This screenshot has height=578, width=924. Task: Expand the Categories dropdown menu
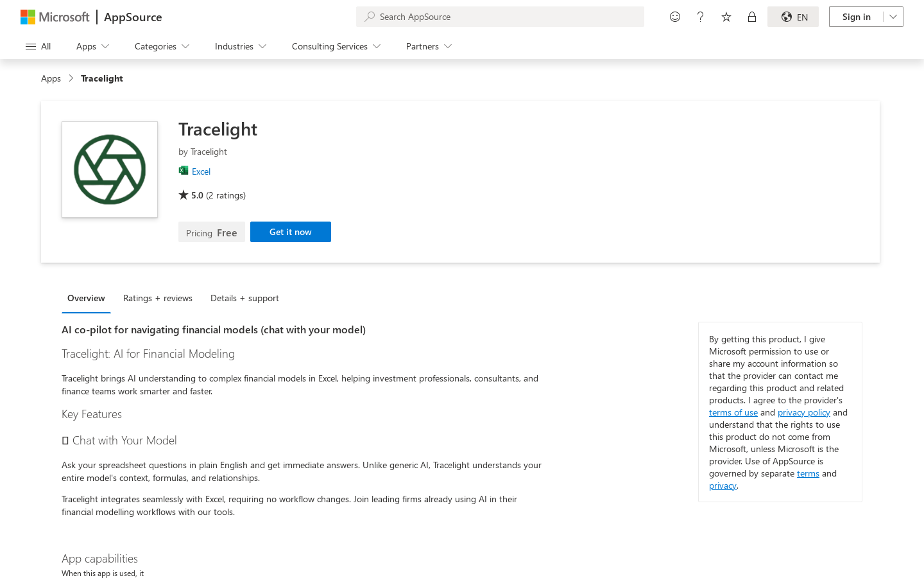point(162,46)
